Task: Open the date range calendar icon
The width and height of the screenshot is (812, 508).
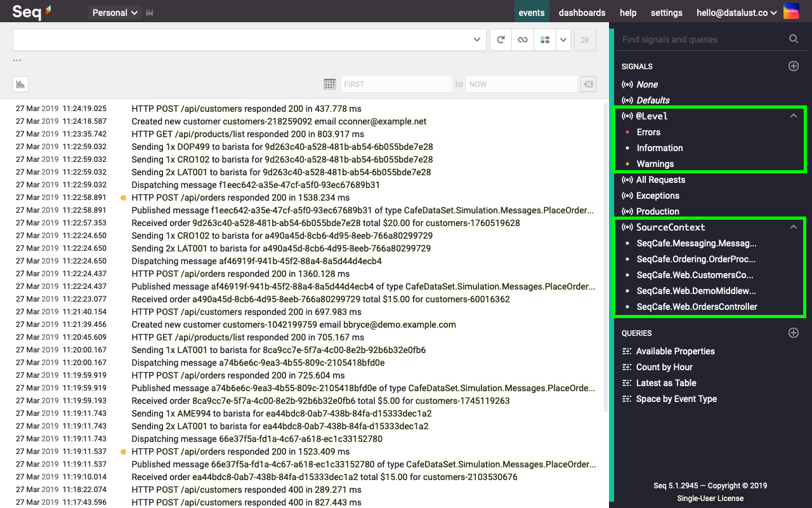Action: [x=330, y=84]
